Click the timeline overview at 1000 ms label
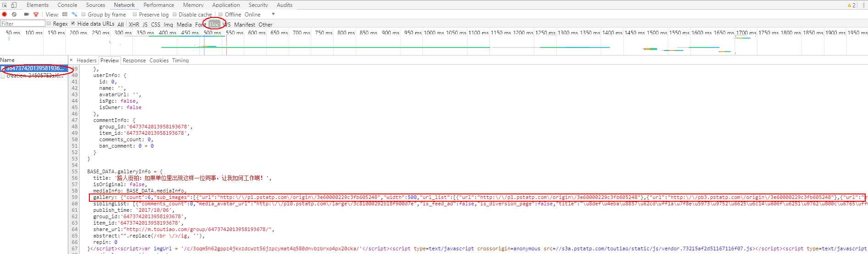 (x=434, y=33)
